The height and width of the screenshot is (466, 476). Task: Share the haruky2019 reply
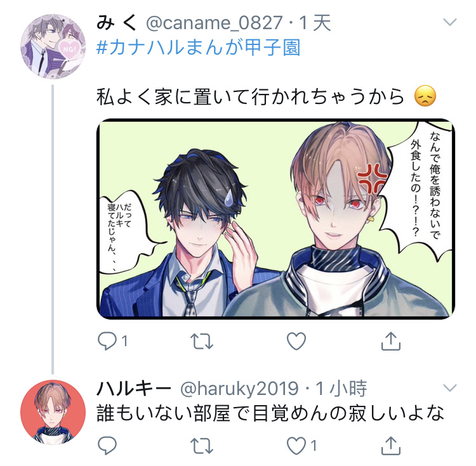[391, 445]
